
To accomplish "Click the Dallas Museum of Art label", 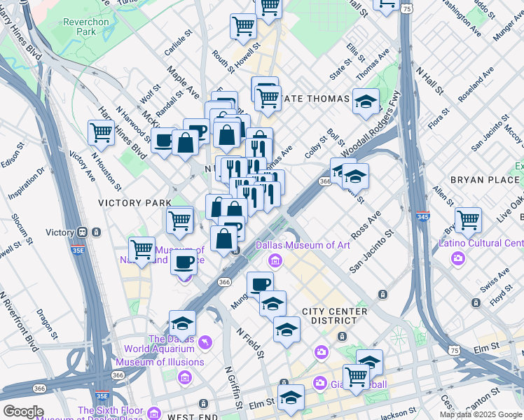I will click(303, 245).
